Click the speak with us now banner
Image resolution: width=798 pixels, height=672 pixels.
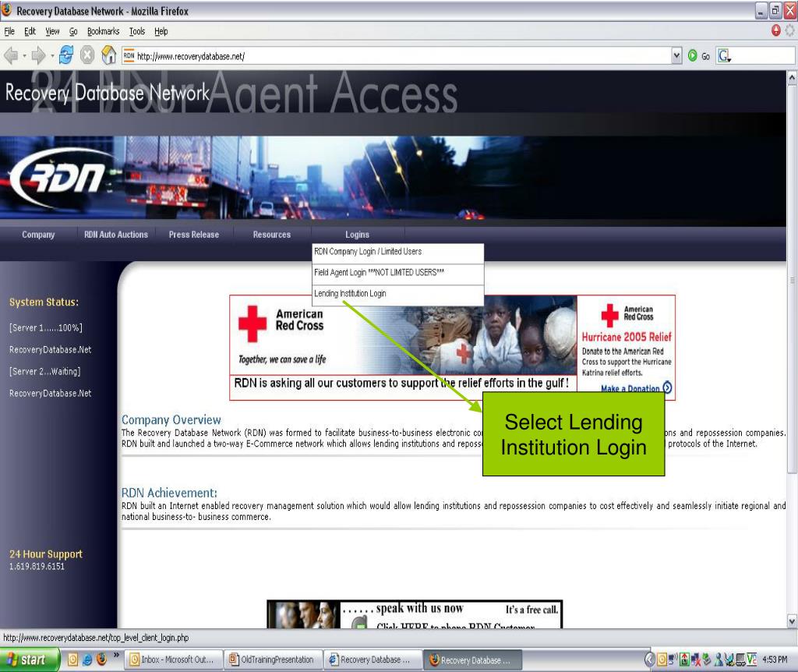click(415, 614)
